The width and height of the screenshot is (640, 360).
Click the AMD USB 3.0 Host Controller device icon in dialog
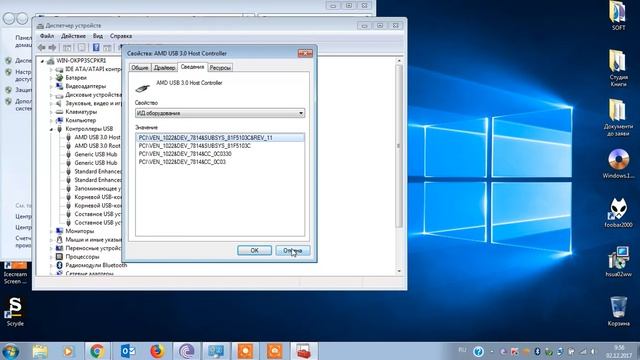click(142, 87)
